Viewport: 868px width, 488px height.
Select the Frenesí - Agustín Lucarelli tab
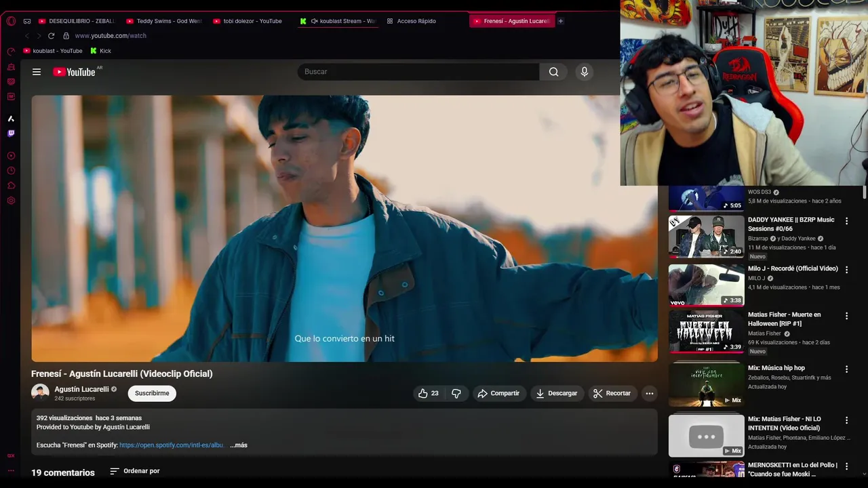[x=512, y=21]
